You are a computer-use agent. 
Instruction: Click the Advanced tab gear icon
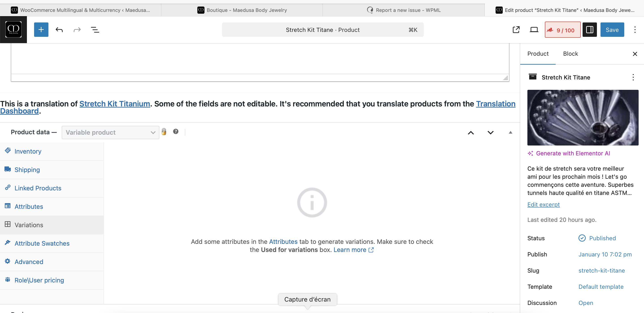click(x=8, y=261)
